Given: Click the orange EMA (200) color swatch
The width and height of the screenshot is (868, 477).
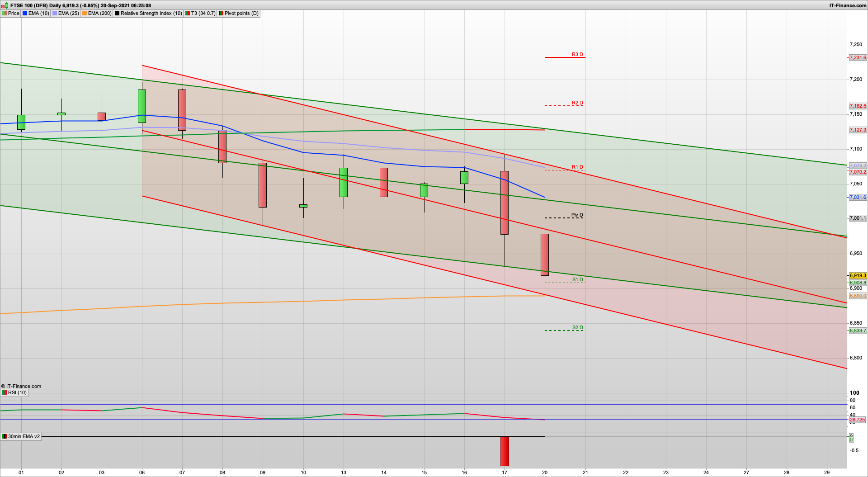Looking at the screenshot, I should point(85,14).
